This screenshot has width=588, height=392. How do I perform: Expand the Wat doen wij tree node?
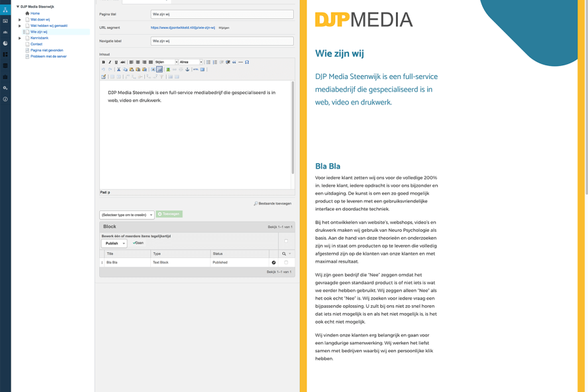pos(20,20)
